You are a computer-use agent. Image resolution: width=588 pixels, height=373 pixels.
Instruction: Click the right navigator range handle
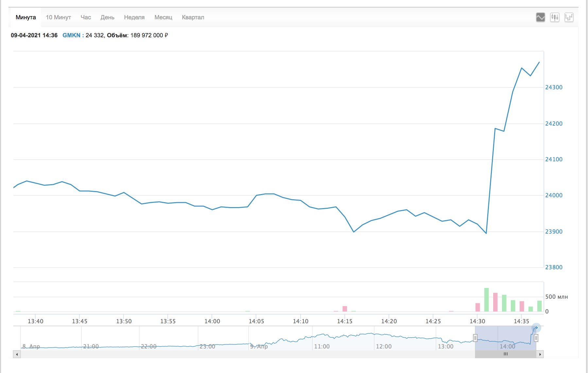(536, 338)
